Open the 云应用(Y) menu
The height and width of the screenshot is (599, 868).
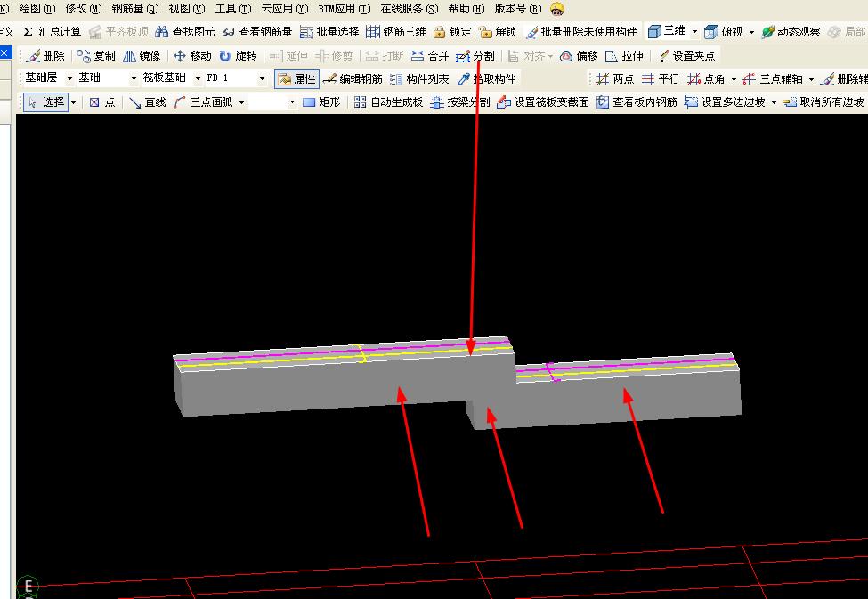285,9
